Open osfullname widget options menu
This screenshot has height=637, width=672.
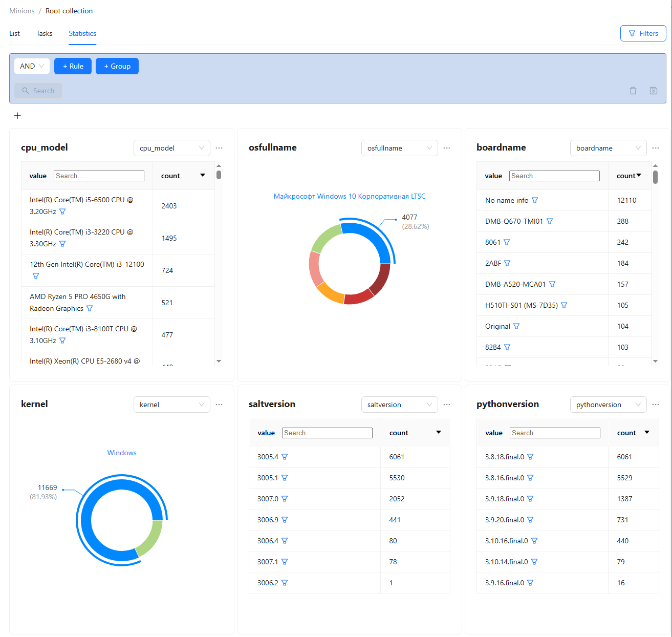pyautogui.click(x=447, y=148)
